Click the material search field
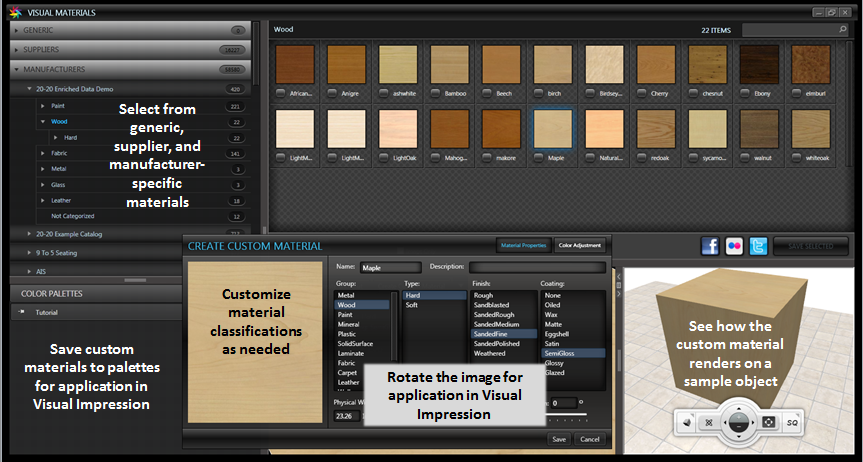The height and width of the screenshot is (462, 863). pos(790,30)
